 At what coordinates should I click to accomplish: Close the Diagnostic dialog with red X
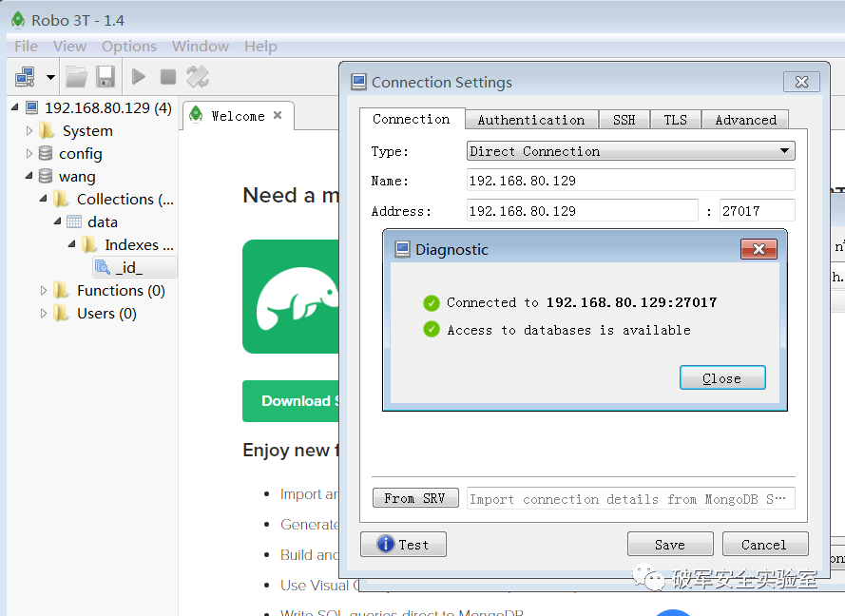pos(759,249)
